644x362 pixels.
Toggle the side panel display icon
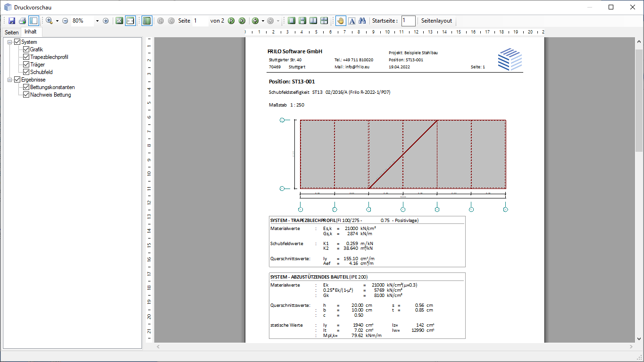coord(33,21)
